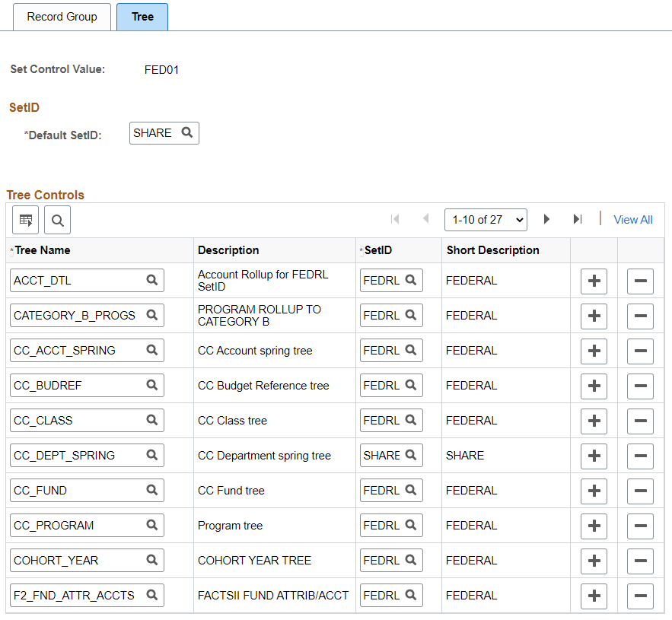
Task: Go to next page of tree rows
Action: click(546, 219)
